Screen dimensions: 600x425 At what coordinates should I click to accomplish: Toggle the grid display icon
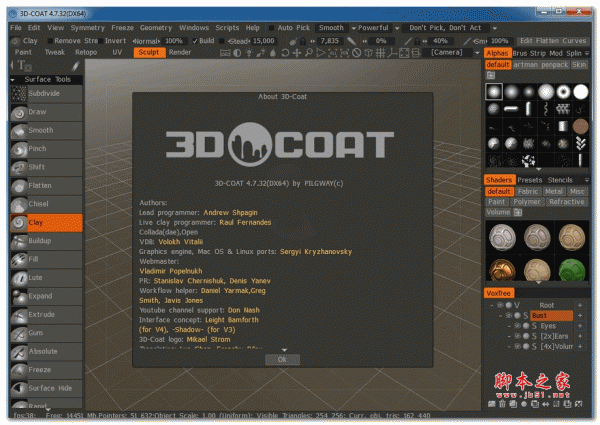pyautogui.click(x=380, y=53)
